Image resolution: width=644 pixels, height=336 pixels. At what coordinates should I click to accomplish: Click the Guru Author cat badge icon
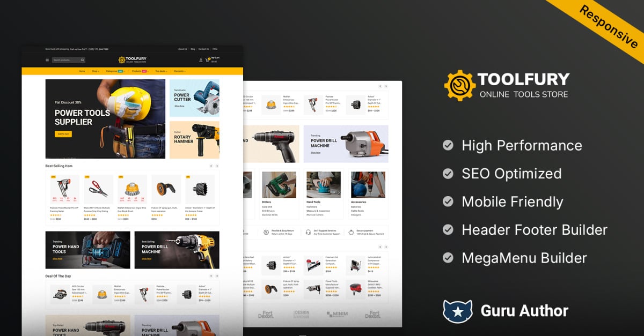click(457, 311)
